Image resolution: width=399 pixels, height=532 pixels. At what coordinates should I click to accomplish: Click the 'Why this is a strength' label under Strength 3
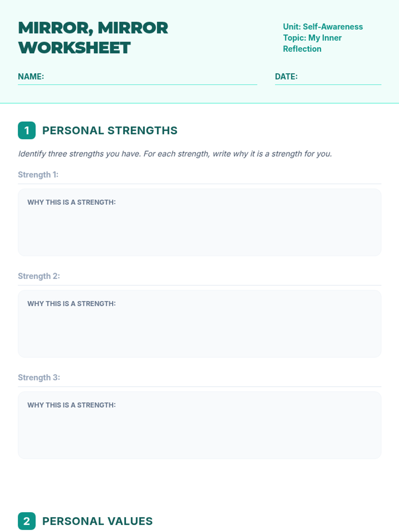[71, 405]
